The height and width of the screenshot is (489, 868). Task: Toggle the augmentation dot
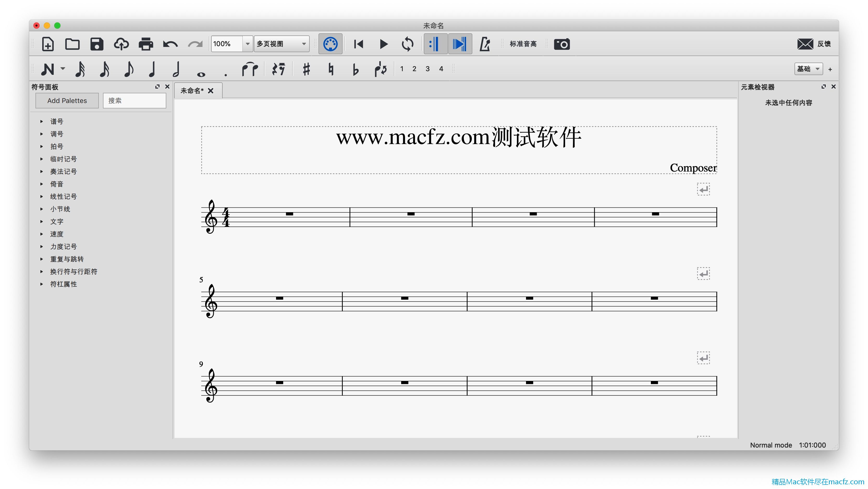pyautogui.click(x=225, y=75)
